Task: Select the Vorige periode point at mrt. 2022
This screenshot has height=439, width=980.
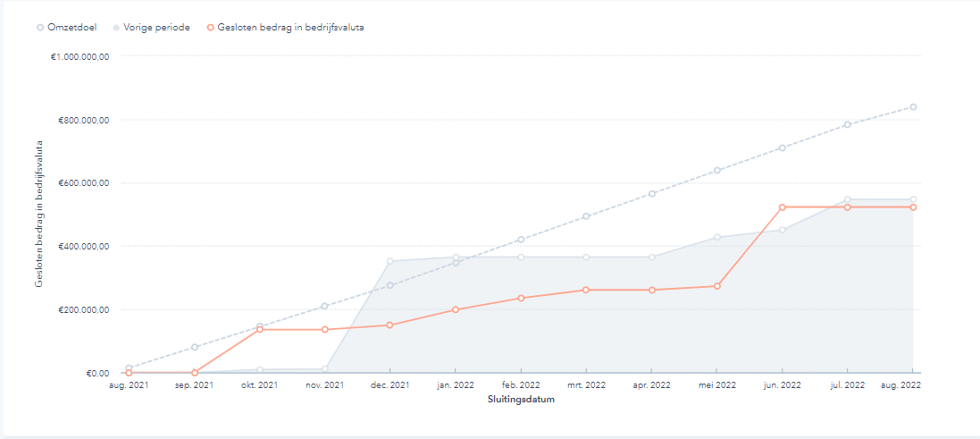Action: [x=586, y=257]
